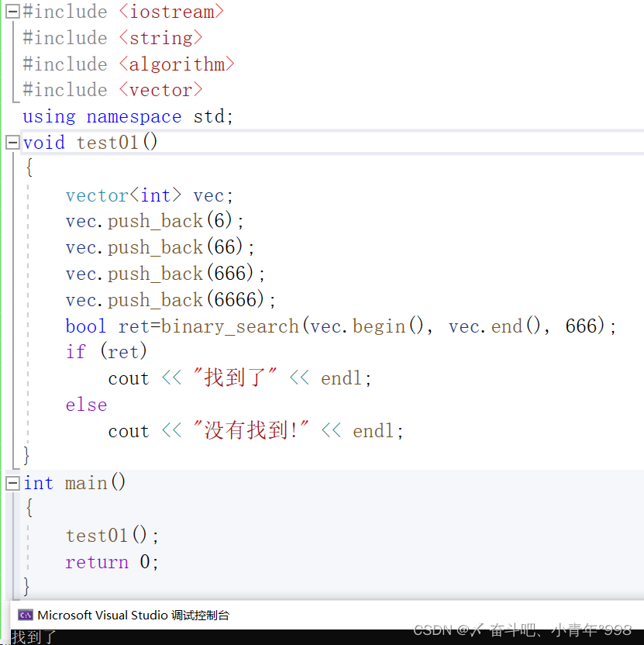Viewport: 644px width, 645px height.
Task: Click the vec.push_back(66); line
Action: [160, 247]
